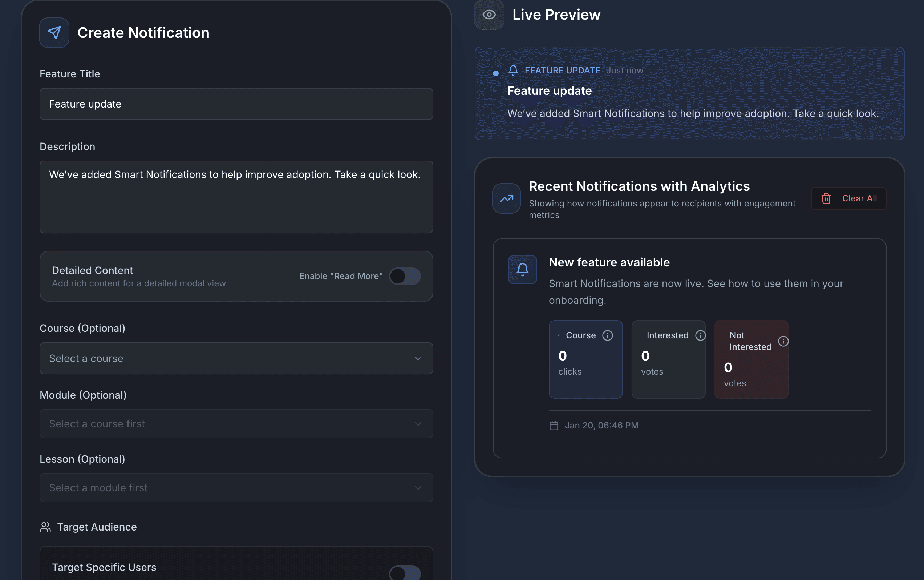Turn on Target Specific Users toggle
924x580 pixels.
[x=405, y=573]
